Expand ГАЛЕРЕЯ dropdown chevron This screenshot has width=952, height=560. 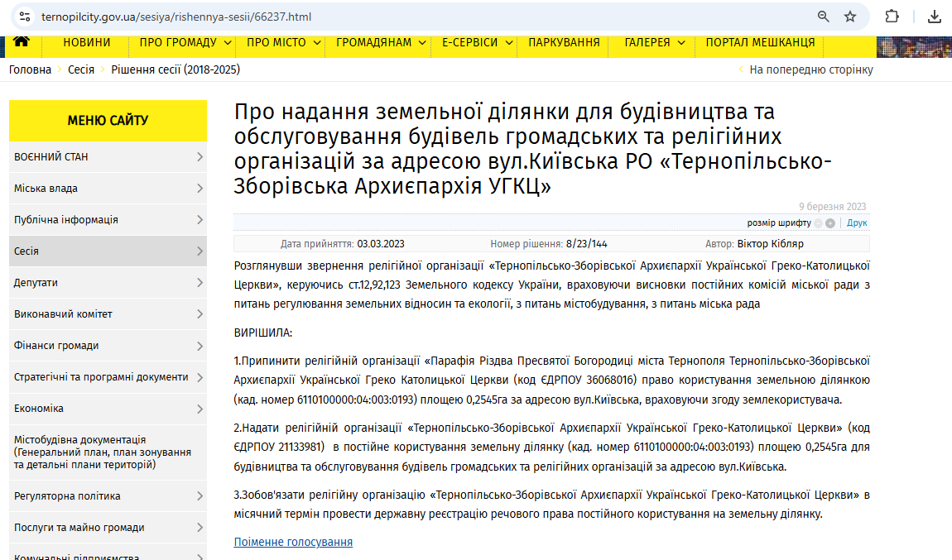click(681, 42)
